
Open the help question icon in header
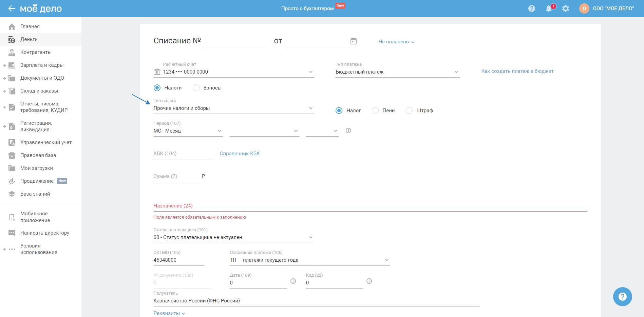click(532, 8)
